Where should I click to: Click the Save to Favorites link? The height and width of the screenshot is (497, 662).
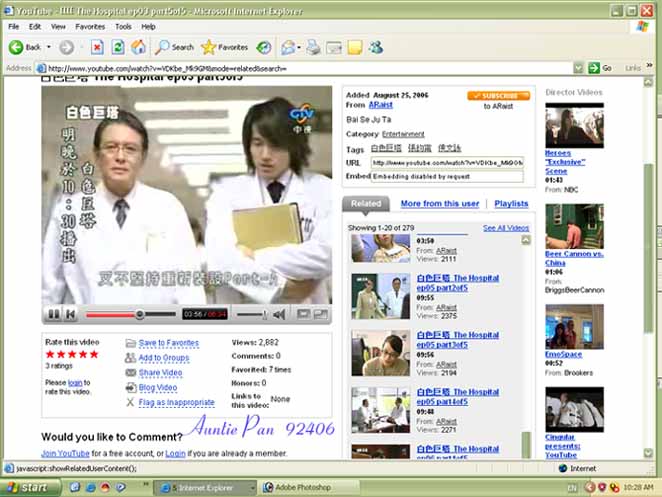(x=168, y=343)
